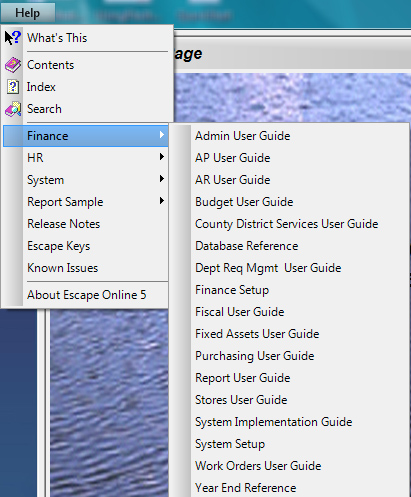Image resolution: width=411 pixels, height=497 pixels.
Task: Open the Help menu in the menu bar
Action: (x=28, y=13)
